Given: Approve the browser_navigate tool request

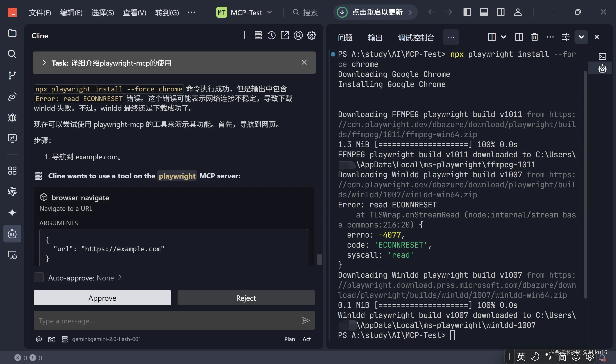Looking at the screenshot, I should 102,298.
